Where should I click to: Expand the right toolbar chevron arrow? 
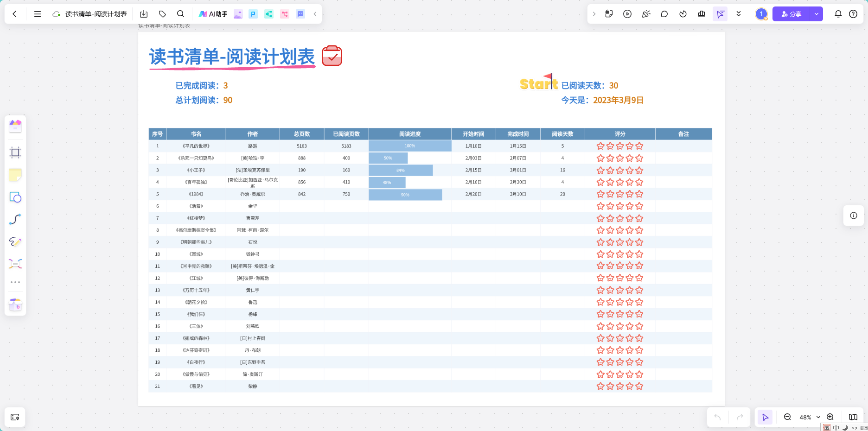click(x=594, y=14)
